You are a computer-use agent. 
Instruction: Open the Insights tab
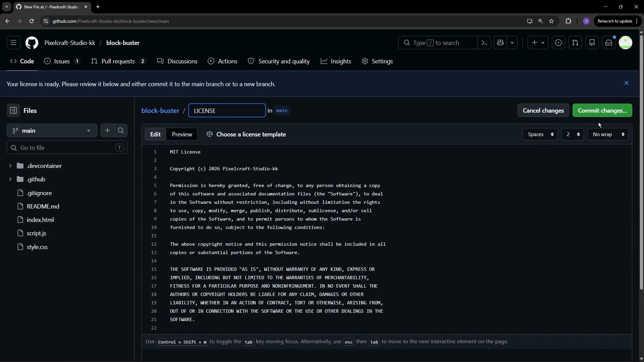(x=336, y=61)
